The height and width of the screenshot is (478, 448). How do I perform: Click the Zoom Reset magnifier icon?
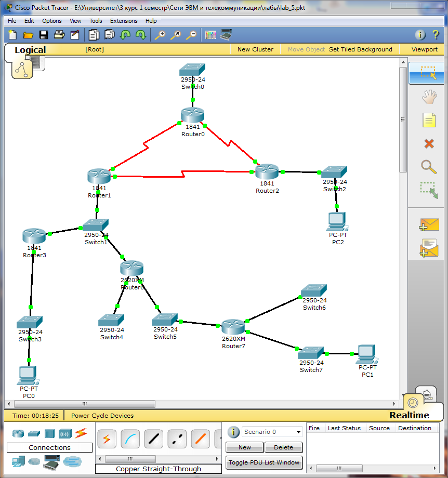coord(176,35)
